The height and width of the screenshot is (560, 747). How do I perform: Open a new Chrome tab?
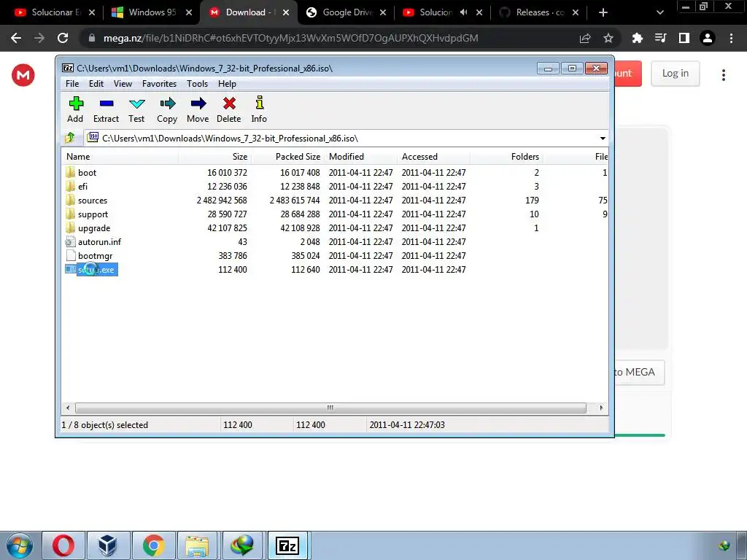603,12
